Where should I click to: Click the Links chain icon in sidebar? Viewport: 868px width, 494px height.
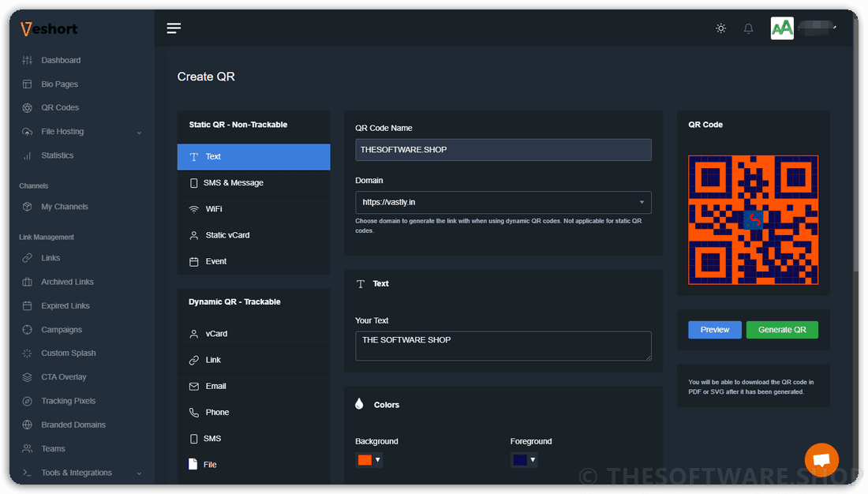coord(27,258)
